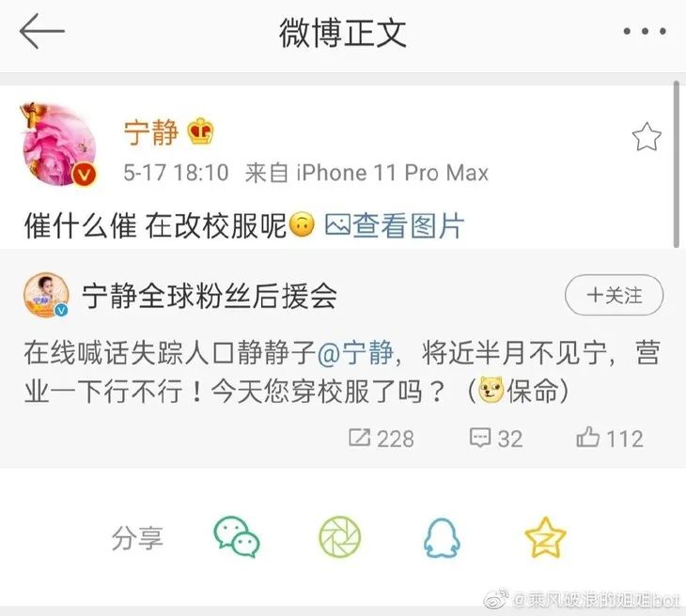The height and width of the screenshot is (616, 686).
Task: Share to WeChat Moments aperture icon
Action: tap(340, 537)
